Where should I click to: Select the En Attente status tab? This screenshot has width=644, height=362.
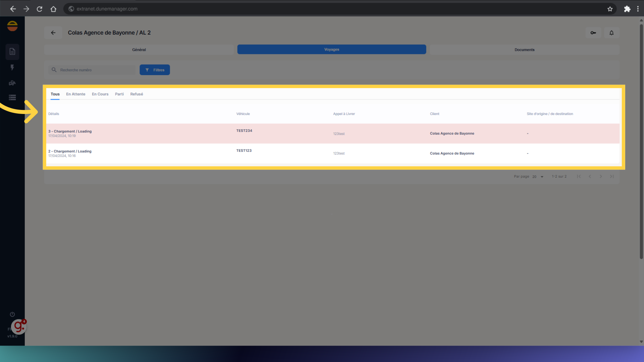pos(75,94)
